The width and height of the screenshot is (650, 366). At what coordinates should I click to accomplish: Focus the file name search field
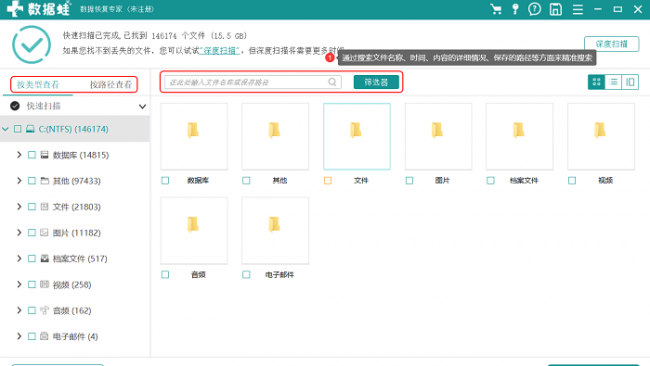pos(253,82)
